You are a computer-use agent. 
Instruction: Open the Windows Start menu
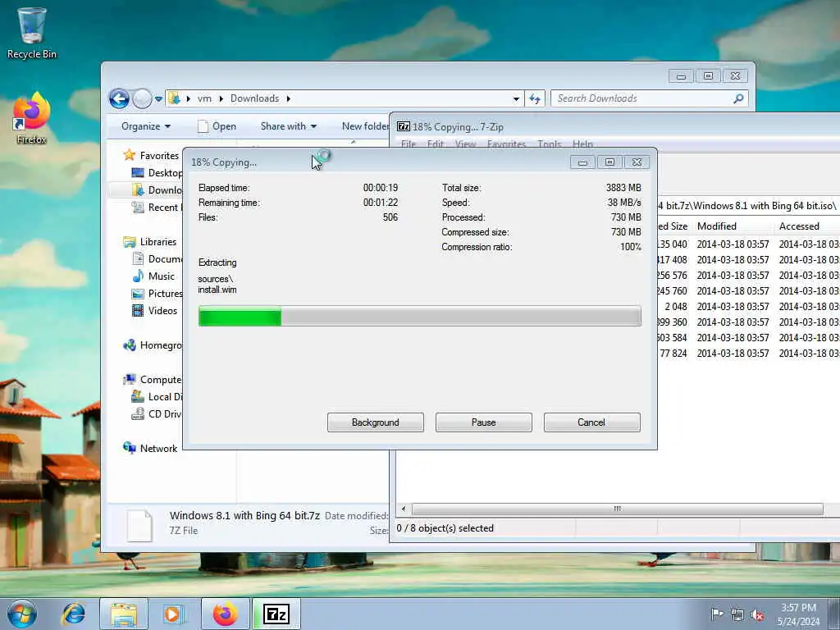(x=22, y=614)
